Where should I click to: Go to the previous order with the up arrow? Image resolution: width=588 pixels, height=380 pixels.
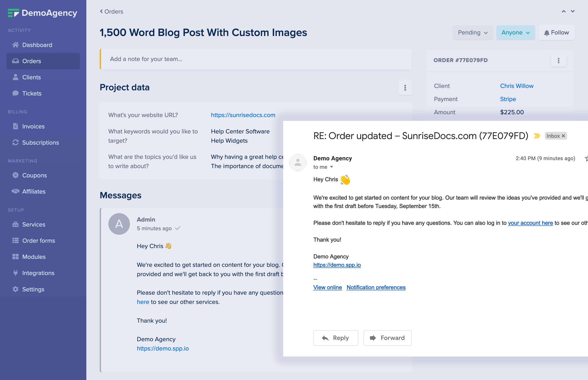click(564, 11)
